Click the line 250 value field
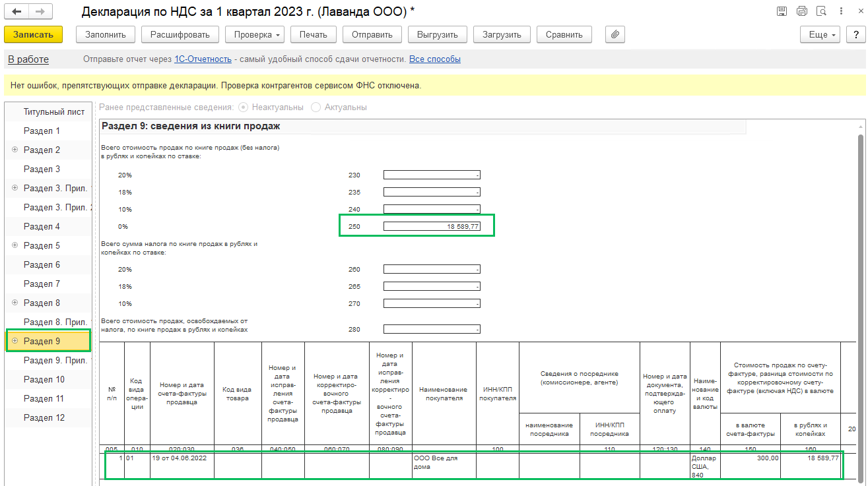 432,227
